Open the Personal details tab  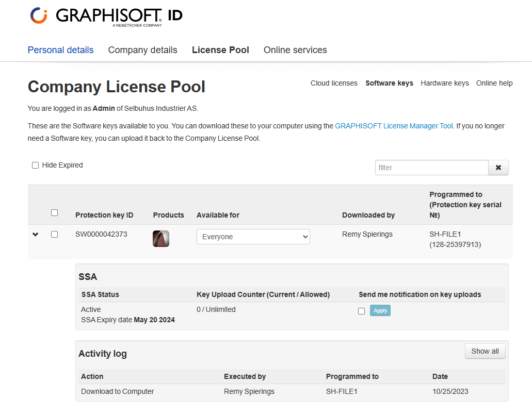tap(60, 50)
